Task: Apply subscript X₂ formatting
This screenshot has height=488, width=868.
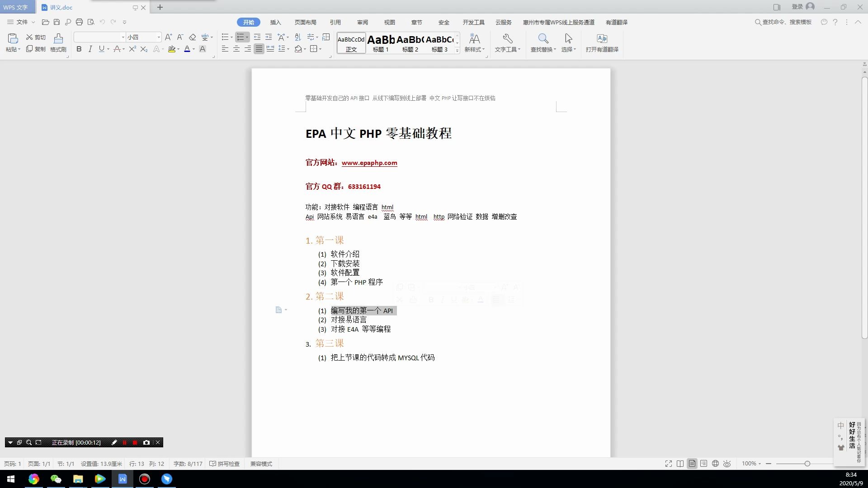Action: click(144, 49)
